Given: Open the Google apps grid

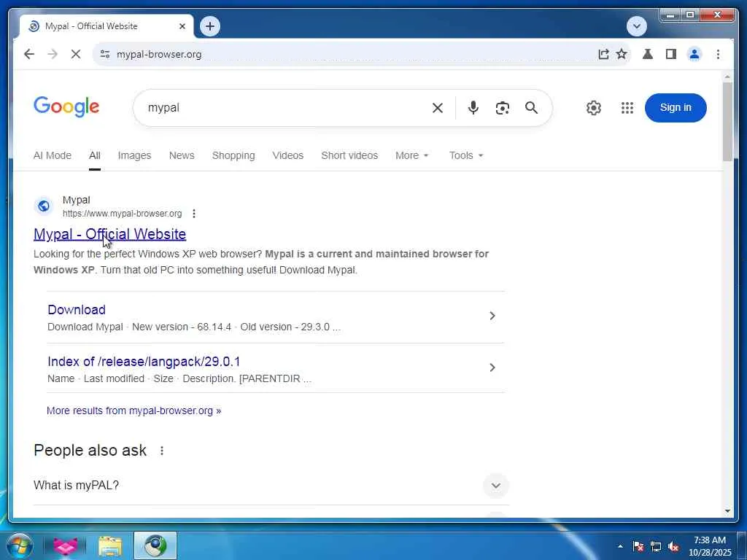Looking at the screenshot, I should (x=627, y=108).
